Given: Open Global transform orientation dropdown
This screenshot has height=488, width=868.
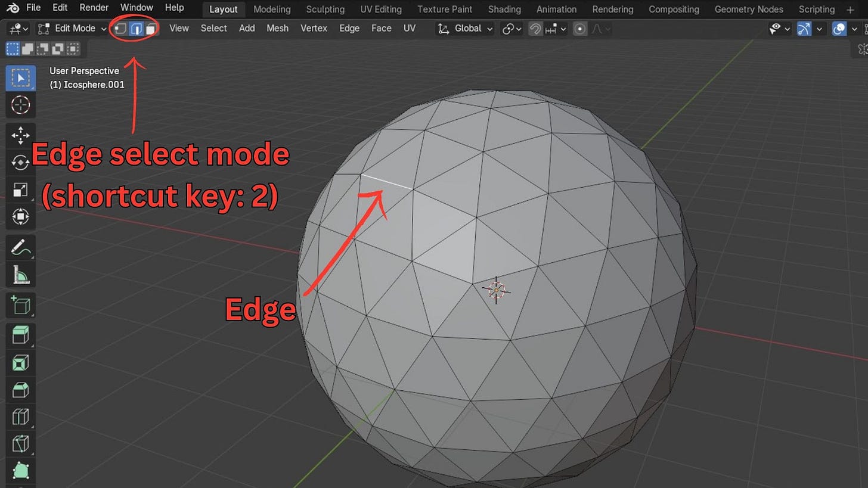Looking at the screenshot, I should click(465, 29).
